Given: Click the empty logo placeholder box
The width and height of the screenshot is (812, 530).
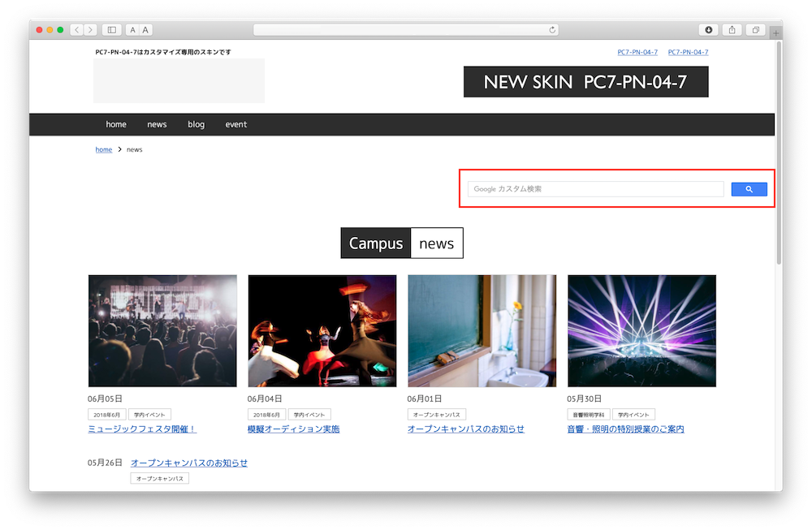Looking at the screenshot, I should (x=179, y=80).
